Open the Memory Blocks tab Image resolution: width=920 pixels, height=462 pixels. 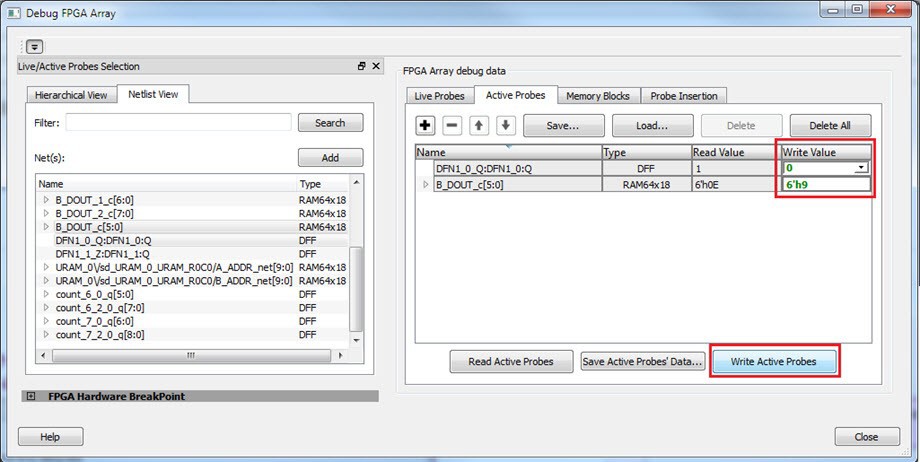click(597, 96)
